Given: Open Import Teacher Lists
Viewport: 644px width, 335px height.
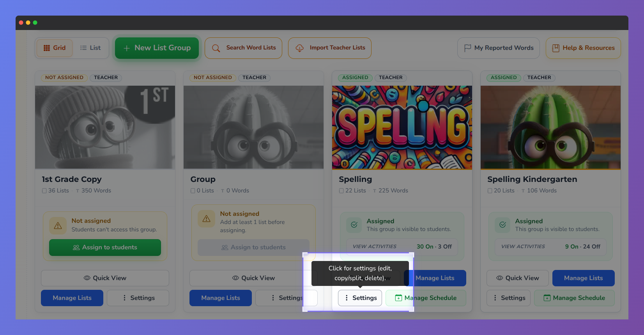Looking at the screenshot, I should click(x=330, y=48).
